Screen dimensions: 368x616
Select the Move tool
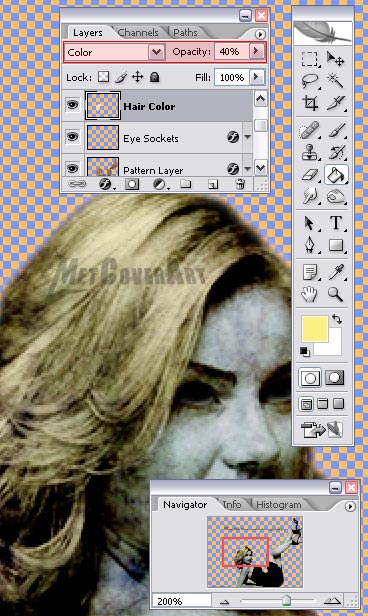335,59
